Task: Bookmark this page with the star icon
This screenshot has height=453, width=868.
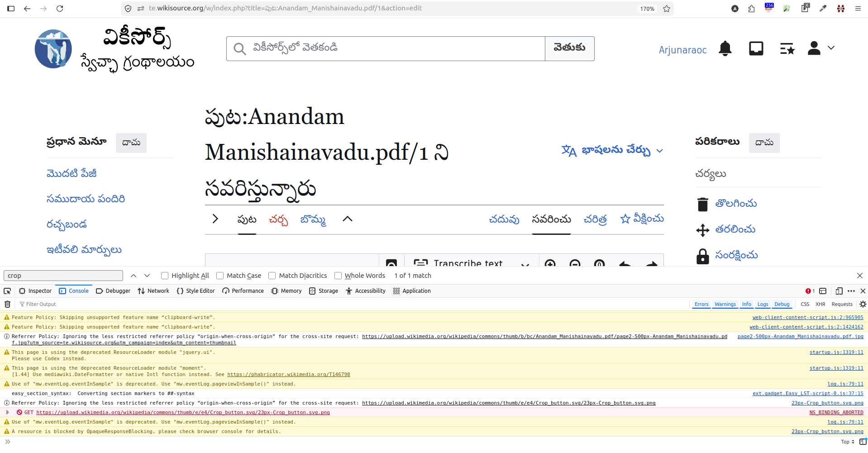Action: pyautogui.click(x=667, y=9)
